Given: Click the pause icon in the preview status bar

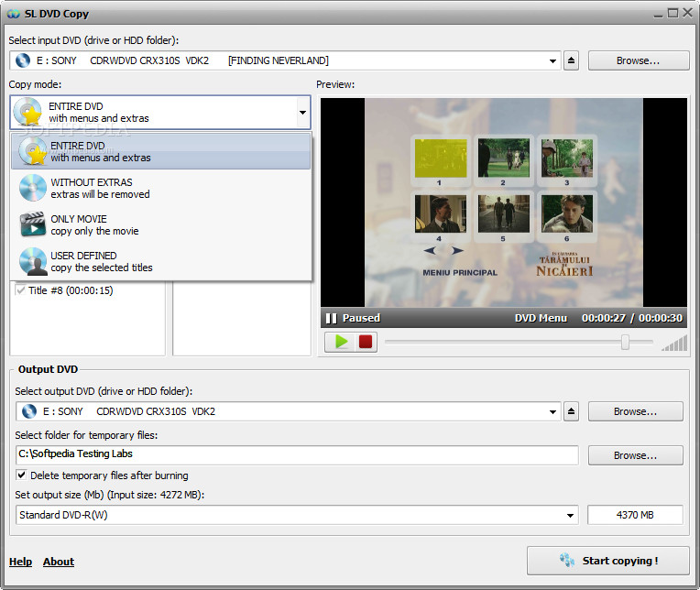Looking at the screenshot, I should (332, 318).
